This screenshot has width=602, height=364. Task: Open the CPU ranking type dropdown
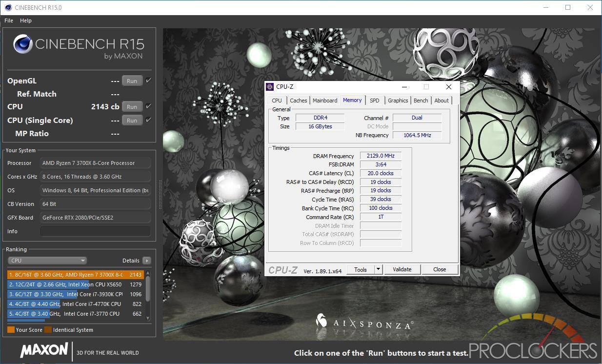[48, 261]
